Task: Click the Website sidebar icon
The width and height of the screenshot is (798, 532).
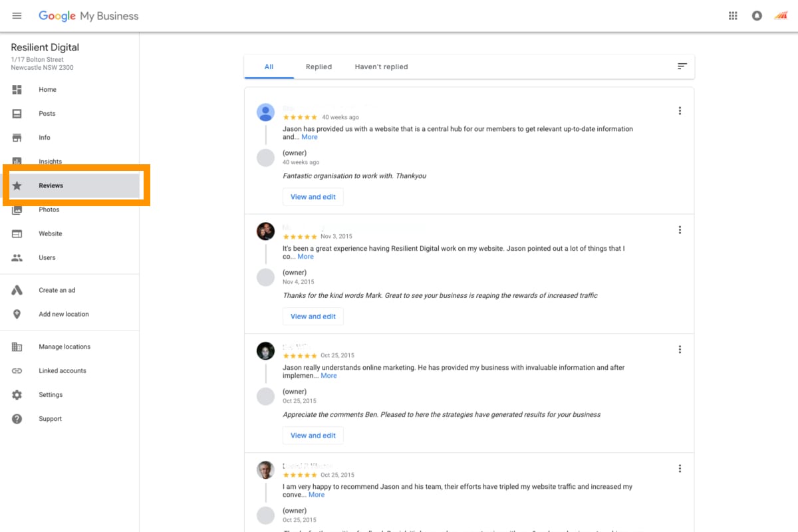Action: pyautogui.click(x=17, y=234)
